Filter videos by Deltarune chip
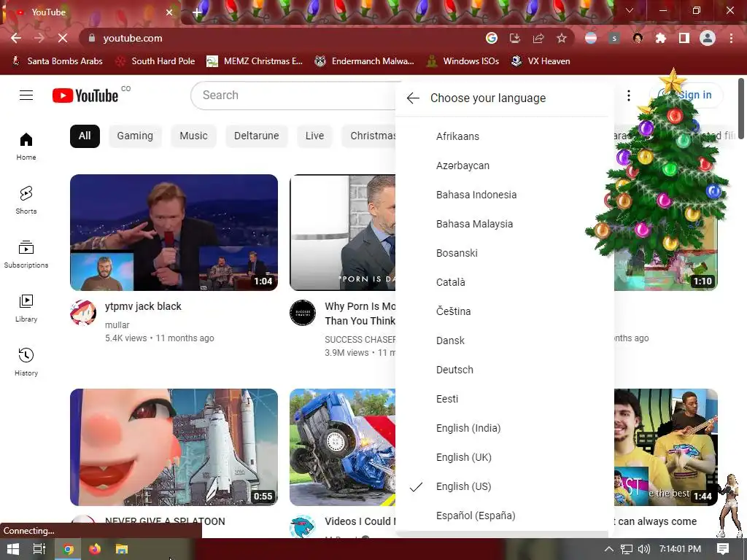The width and height of the screenshot is (747, 560). click(256, 136)
